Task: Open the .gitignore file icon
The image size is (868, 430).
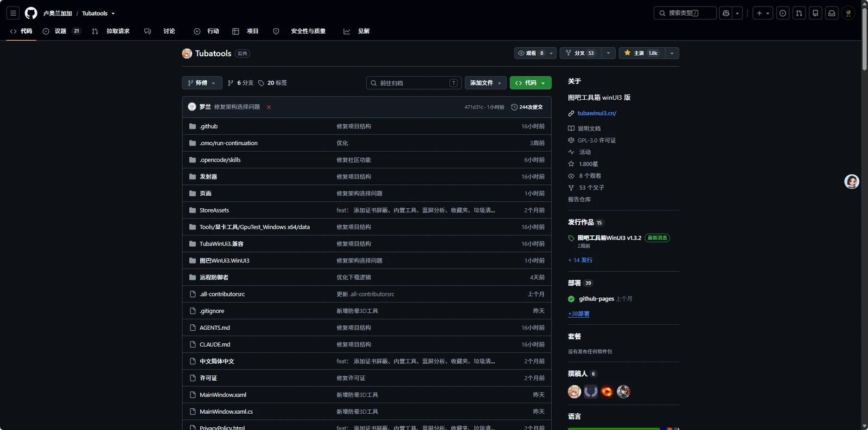Action: pyautogui.click(x=193, y=311)
